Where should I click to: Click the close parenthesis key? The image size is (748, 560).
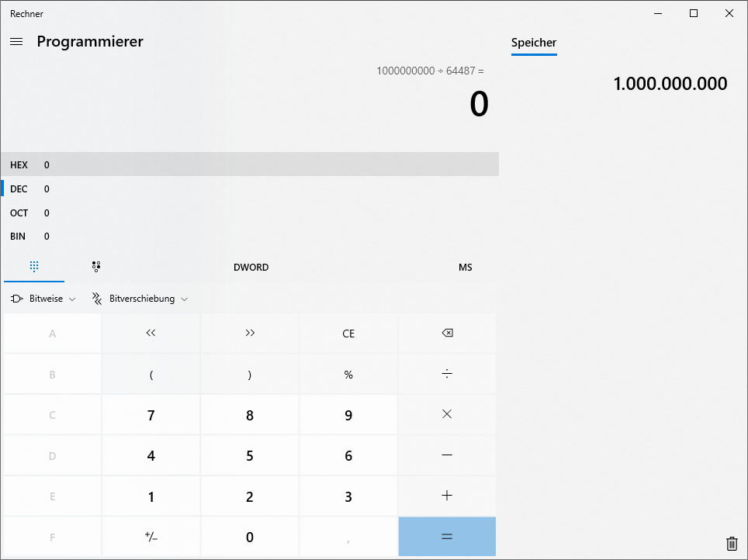(x=250, y=374)
